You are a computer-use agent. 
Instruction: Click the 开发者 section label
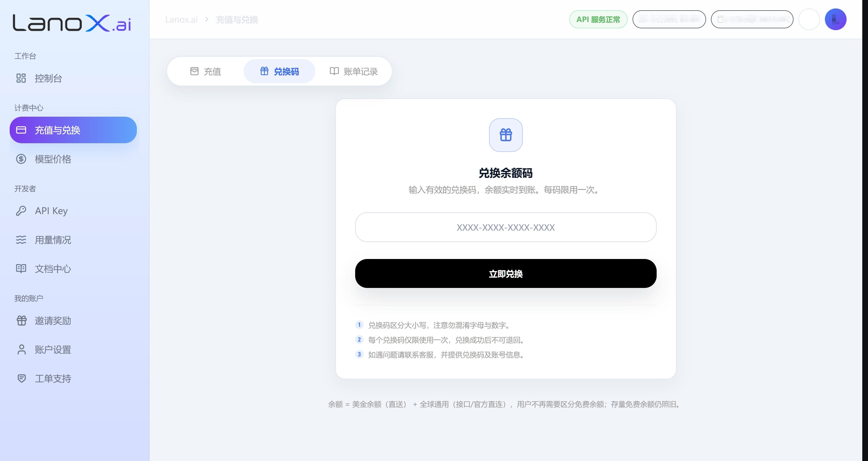tap(25, 189)
